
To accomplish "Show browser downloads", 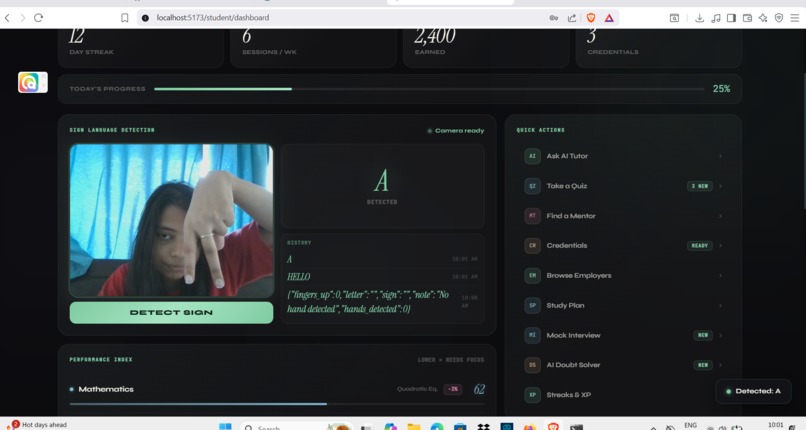I will click(699, 18).
